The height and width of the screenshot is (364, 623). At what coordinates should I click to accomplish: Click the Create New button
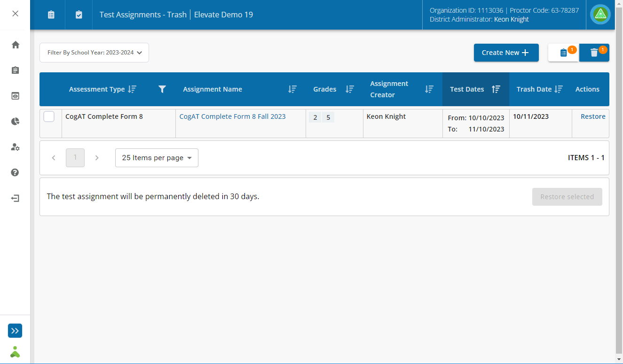506,53
